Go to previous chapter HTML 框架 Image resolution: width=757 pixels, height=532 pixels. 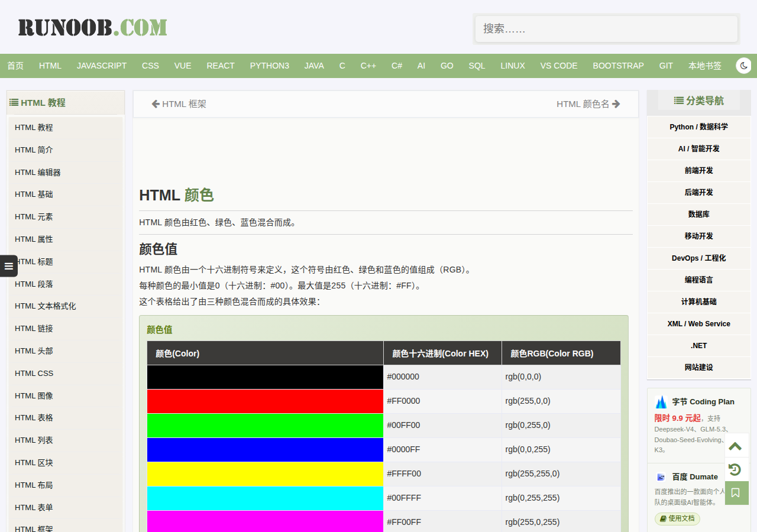point(184,104)
